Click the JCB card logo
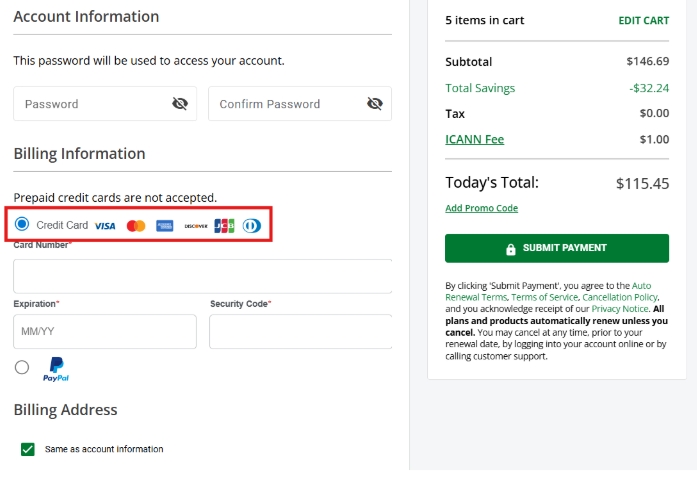 [224, 225]
